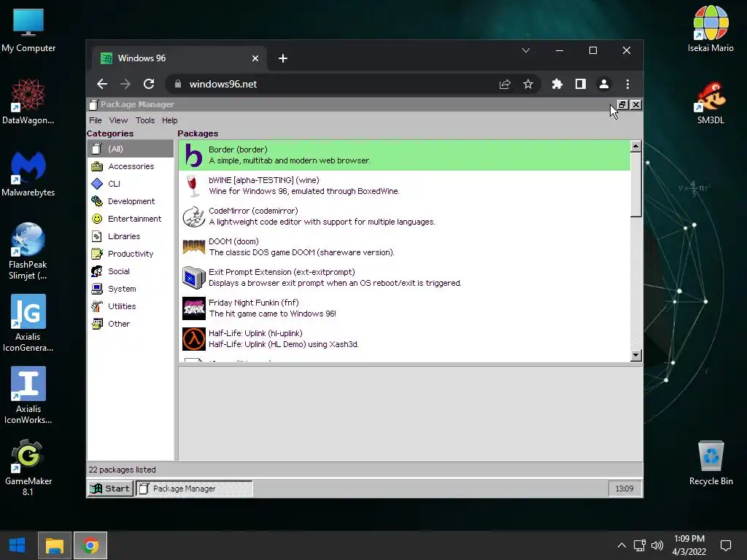Screen dimensions: 747x560
Task: Open Malwarebytes desktop shortcut
Action: click(x=28, y=174)
